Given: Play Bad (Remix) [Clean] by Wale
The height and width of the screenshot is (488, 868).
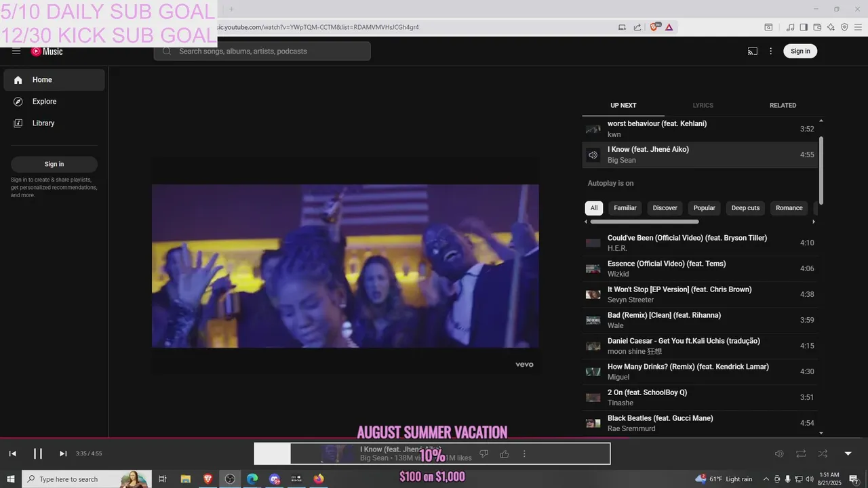Looking at the screenshot, I should coord(700,320).
